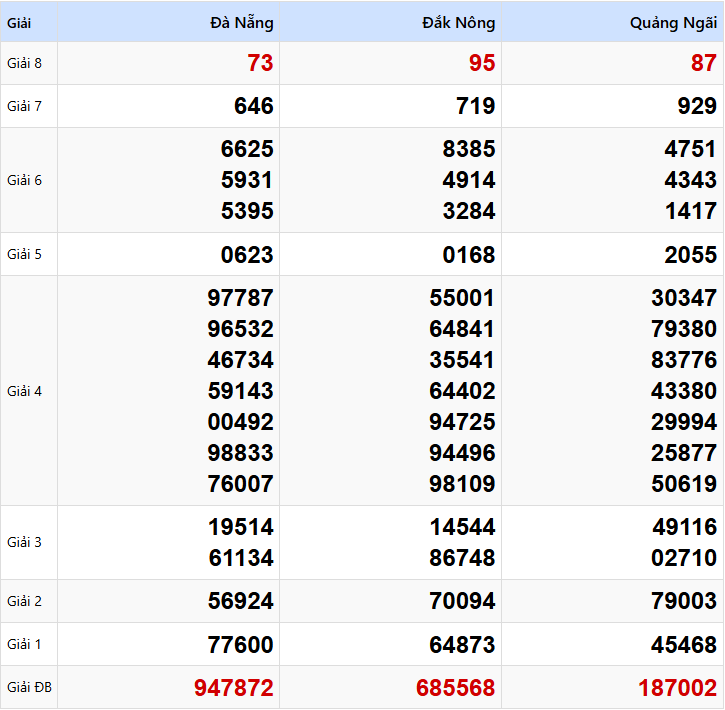
Task: Pick Giải 4 number 96532
Action: click(240, 329)
